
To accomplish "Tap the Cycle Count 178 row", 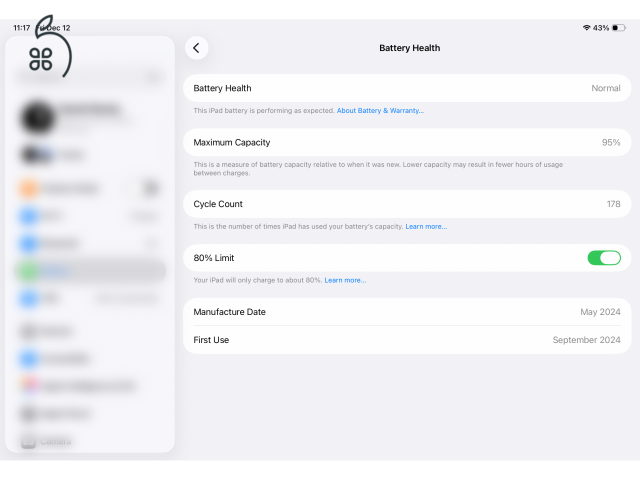I will [x=407, y=204].
